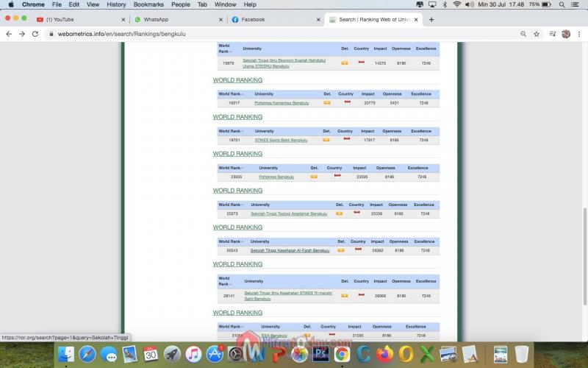Image resolution: width=588 pixels, height=368 pixels.
Task: Go back using the browser back arrow
Action: coord(8,34)
